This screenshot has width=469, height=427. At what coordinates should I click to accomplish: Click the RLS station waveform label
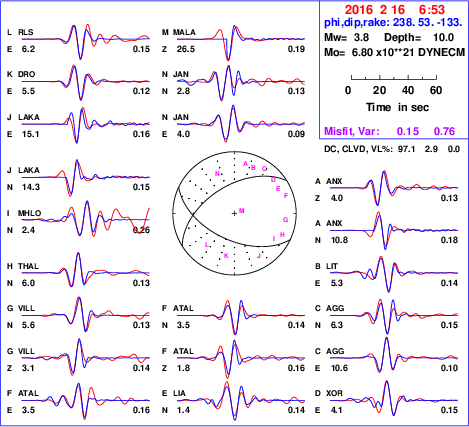[x=26, y=32]
